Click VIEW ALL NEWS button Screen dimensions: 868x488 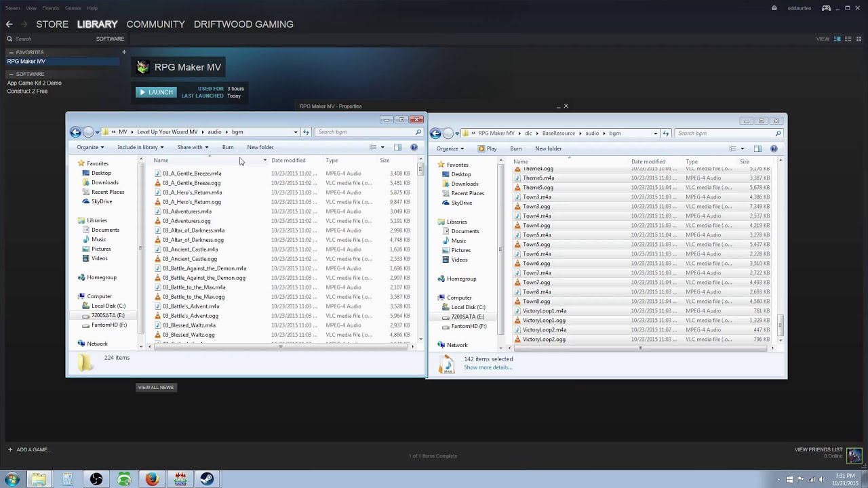[x=156, y=387]
